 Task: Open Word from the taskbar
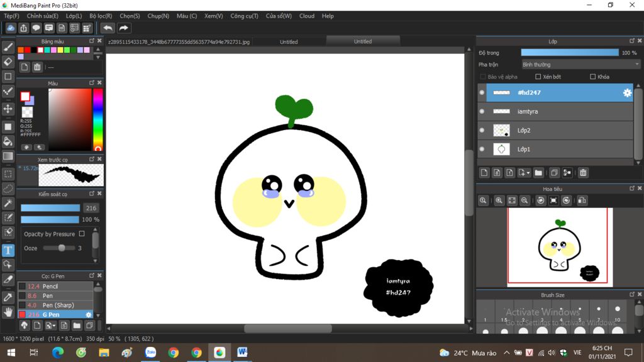point(242,353)
